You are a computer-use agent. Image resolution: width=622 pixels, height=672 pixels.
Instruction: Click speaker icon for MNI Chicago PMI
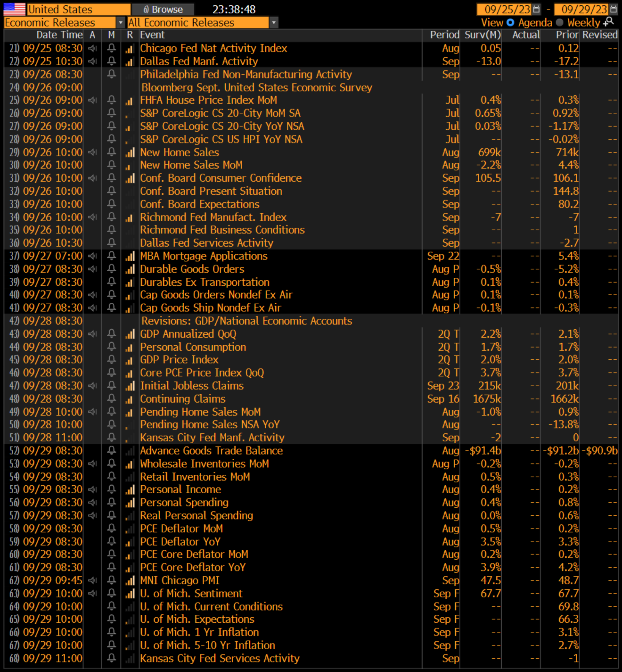(x=92, y=580)
